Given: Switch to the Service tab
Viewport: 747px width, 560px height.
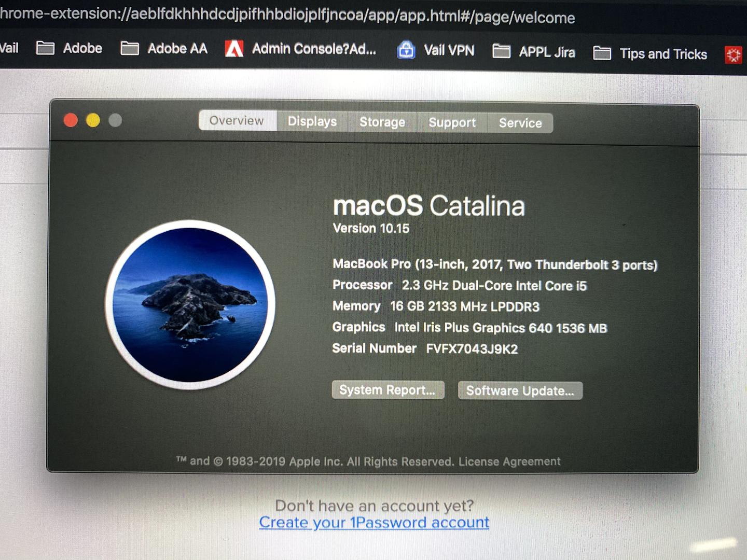Looking at the screenshot, I should click(x=520, y=123).
